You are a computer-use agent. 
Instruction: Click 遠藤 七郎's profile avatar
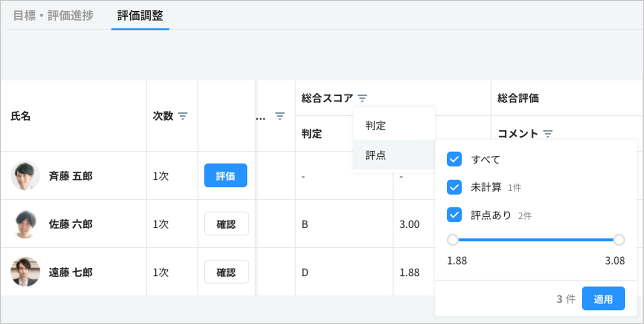click(x=25, y=272)
